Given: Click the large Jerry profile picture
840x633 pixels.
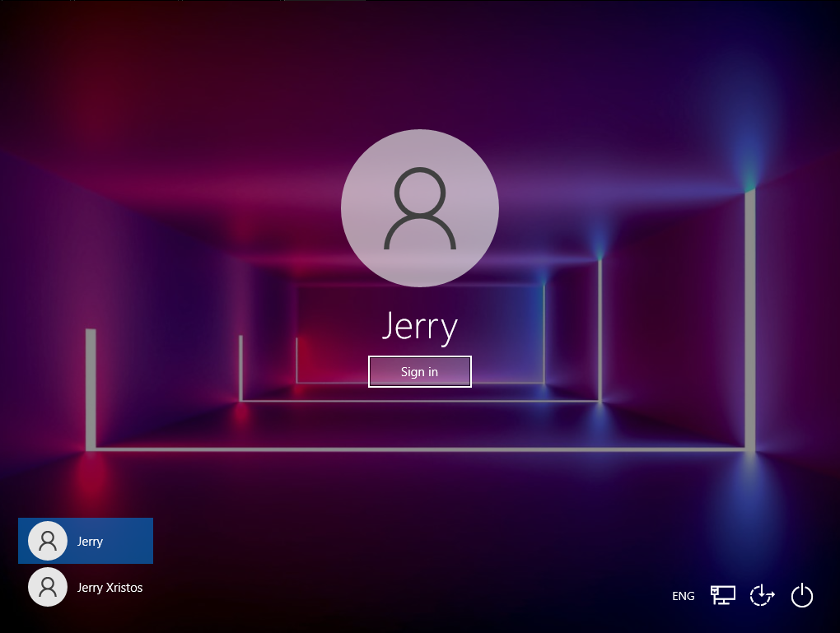Looking at the screenshot, I should pyautogui.click(x=420, y=207).
